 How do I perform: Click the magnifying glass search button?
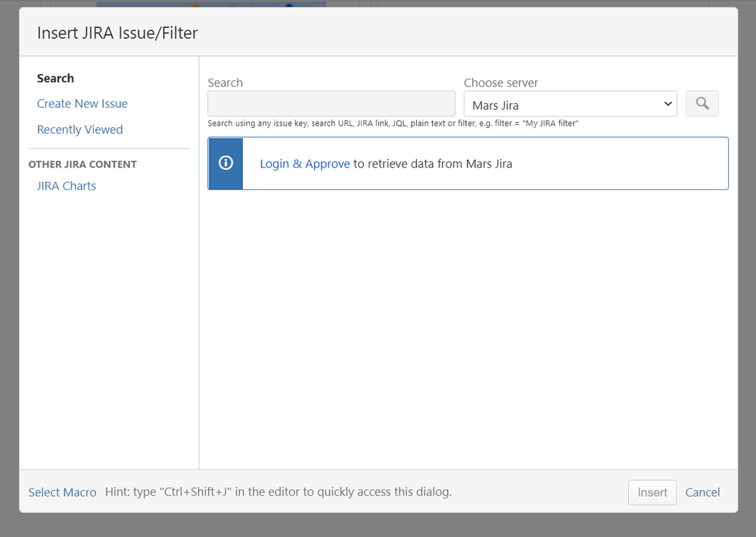(x=702, y=104)
